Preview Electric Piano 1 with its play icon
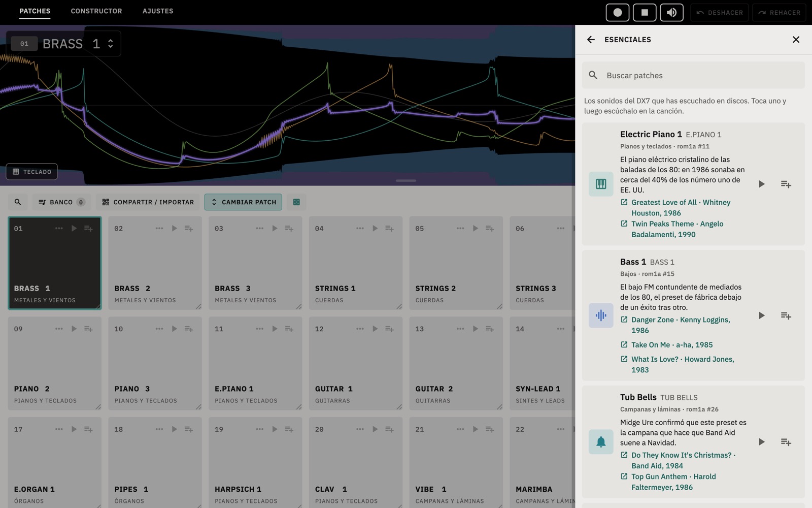Image resolution: width=812 pixels, height=508 pixels. pyautogui.click(x=761, y=184)
